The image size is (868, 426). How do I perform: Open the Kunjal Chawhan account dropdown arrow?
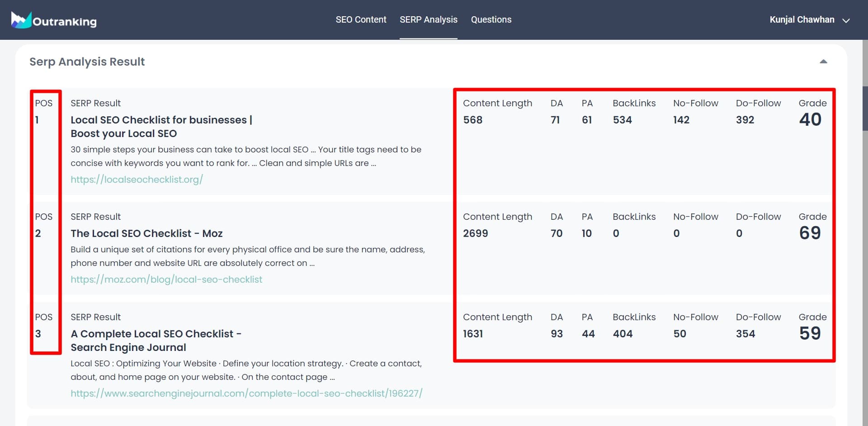click(x=846, y=20)
